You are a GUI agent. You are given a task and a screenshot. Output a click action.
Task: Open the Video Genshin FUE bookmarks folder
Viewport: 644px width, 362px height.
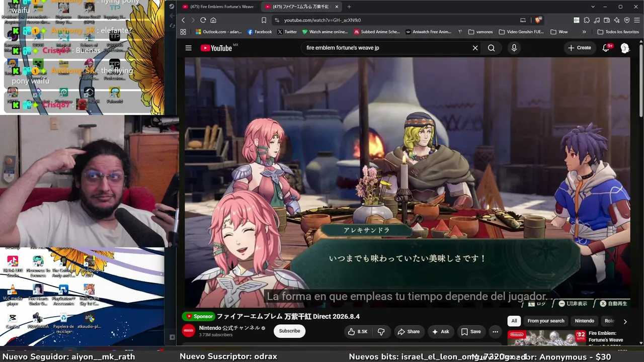[x=521, y=32]
